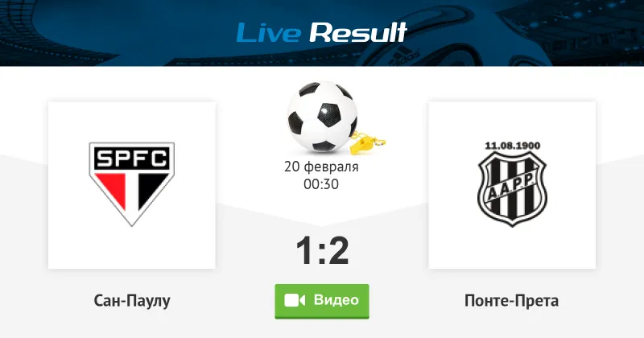
Task: Click the red triangle in SPFC crest
Action: (112, 189)
